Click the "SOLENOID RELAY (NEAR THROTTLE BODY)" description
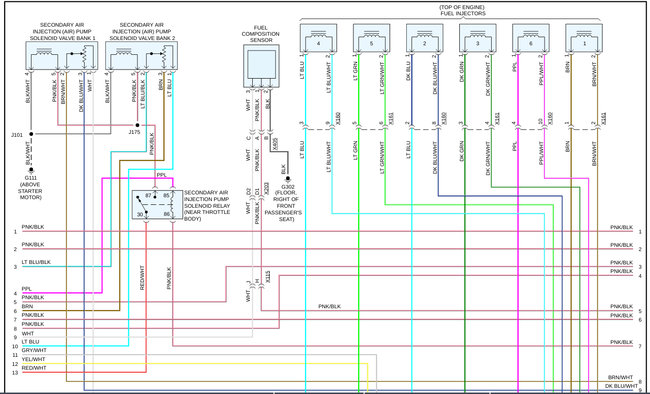This screenshot has width=650, height=394. tap(207, 212)
